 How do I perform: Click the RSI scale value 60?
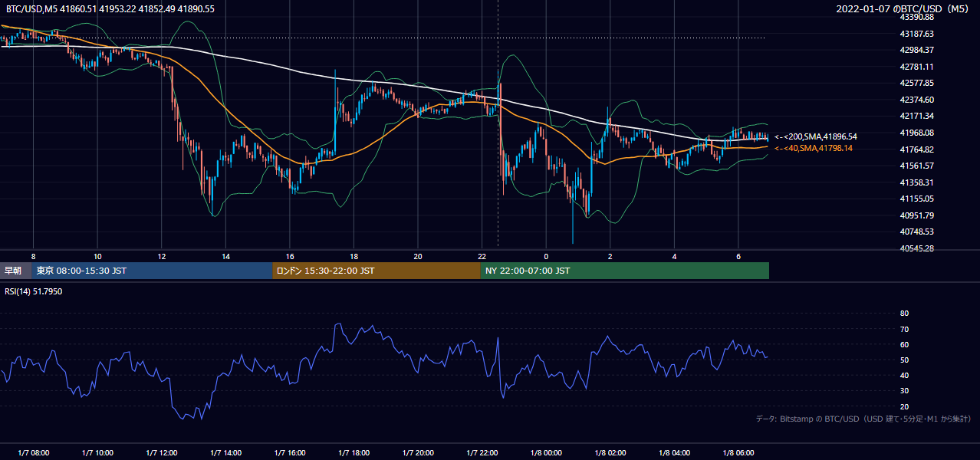coord(904,344)
